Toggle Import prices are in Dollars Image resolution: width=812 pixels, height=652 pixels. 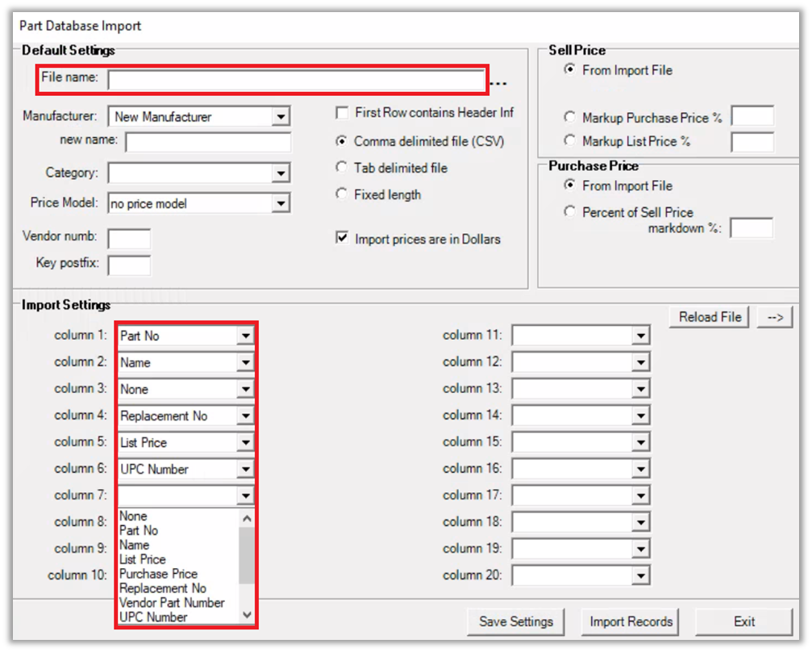pyautogui.click(x=342, y=239)
